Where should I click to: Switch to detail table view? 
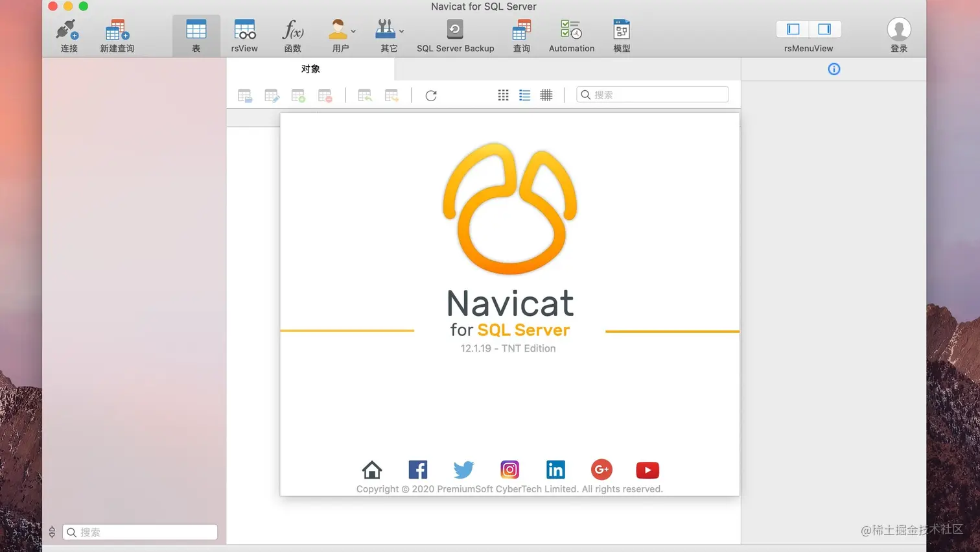pyautogui.click(x=546, y=95)
